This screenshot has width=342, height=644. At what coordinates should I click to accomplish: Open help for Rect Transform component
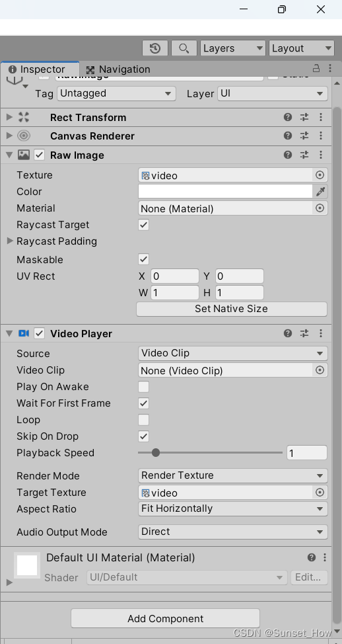click(288, 118)
